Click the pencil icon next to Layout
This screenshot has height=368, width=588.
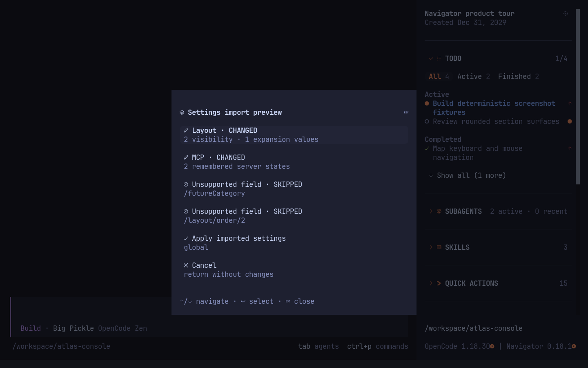(186, 130)
